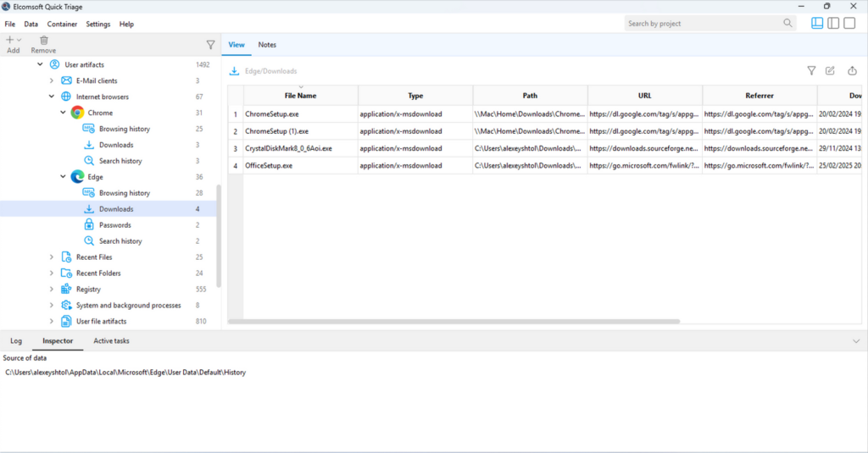Click the magnifier icon in the project search
868x453 pixels.
pos(788,24)
